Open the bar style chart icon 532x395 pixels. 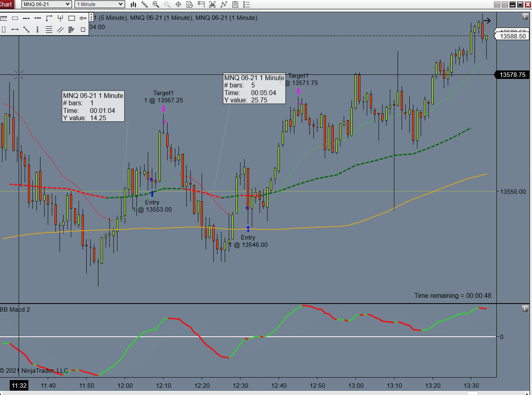coord(134,4)
